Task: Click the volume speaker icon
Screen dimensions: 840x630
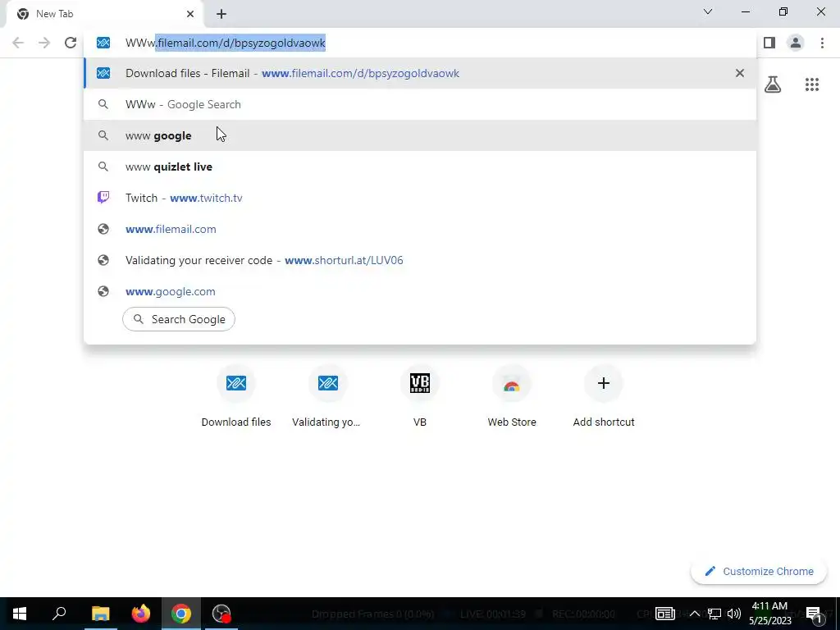Action: 734,614
